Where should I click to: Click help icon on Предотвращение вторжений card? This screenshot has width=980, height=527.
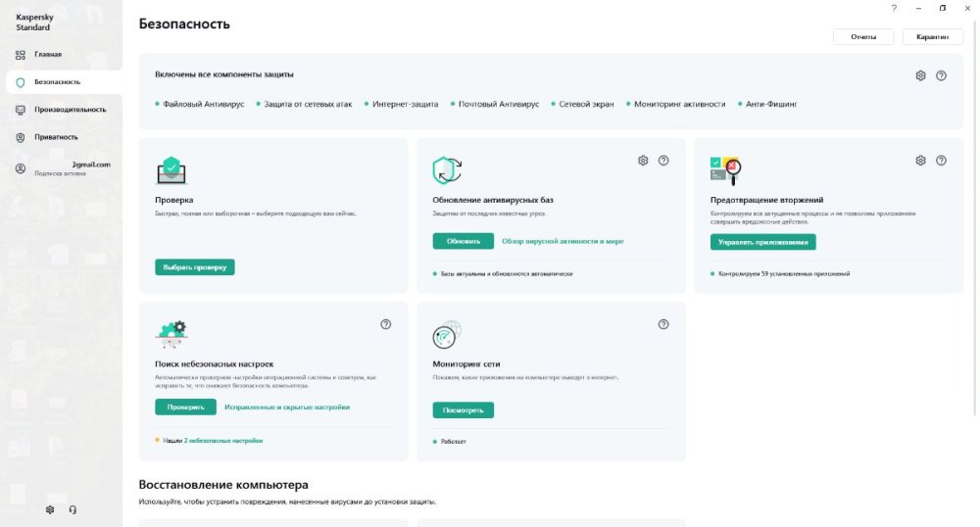(941, 161)
